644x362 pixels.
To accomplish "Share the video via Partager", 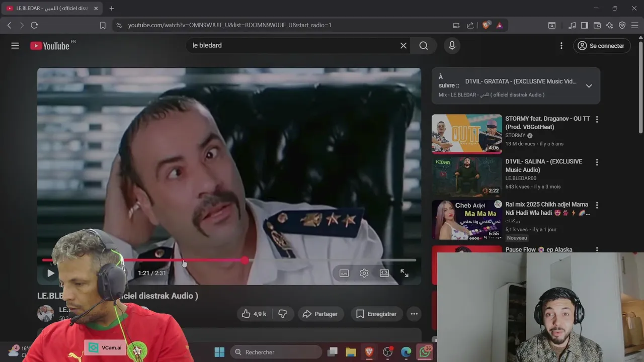I will click(320, 314).
